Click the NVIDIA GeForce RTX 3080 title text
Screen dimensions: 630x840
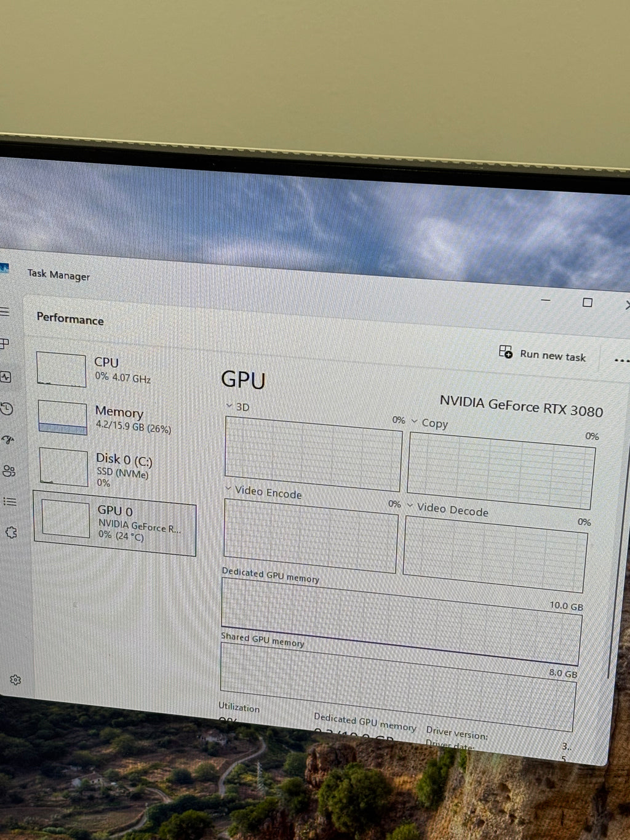(521, 406)
